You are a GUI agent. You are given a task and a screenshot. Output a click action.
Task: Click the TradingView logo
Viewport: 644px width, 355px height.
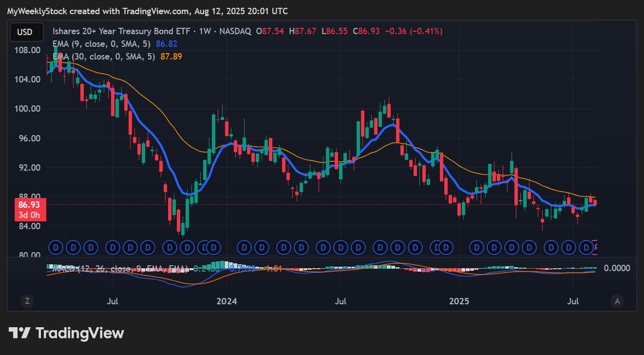pyautogui.click(x=66, y=333)
